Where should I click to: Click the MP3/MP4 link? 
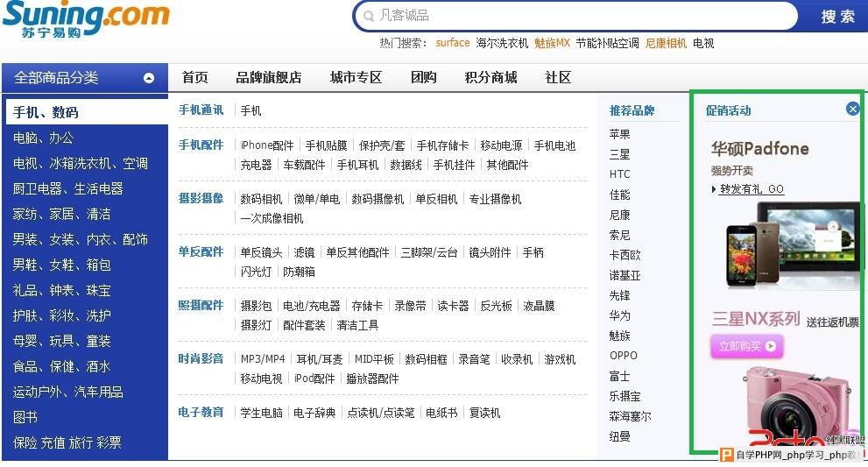(263, 359)
